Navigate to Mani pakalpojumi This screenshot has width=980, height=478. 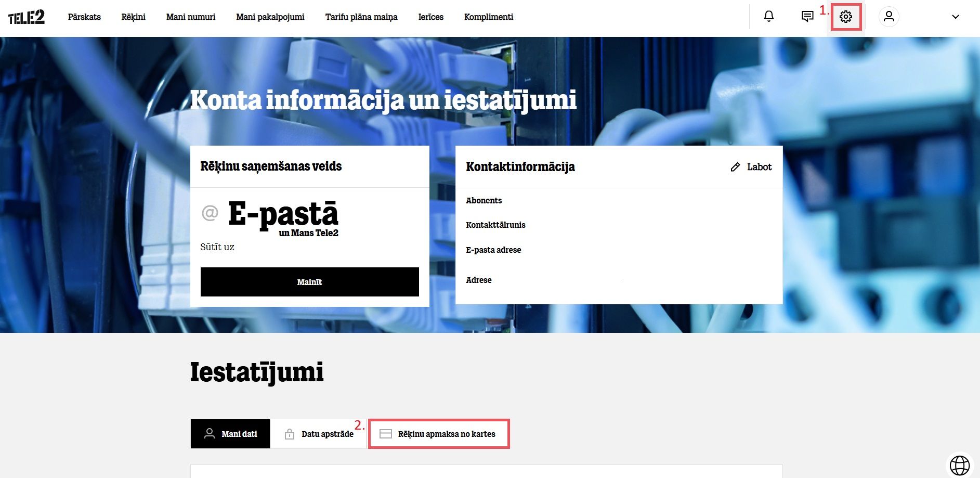click(x=270, y=17)
